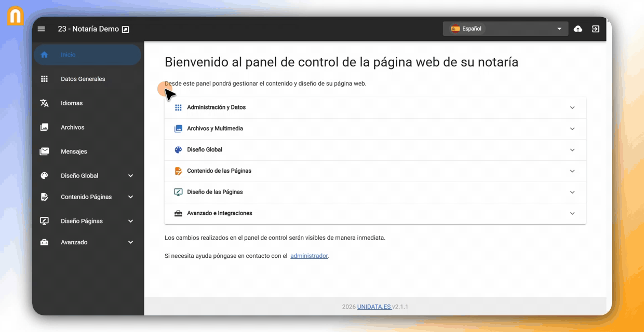Click Contenido de las Páginas title

point(219,171)
